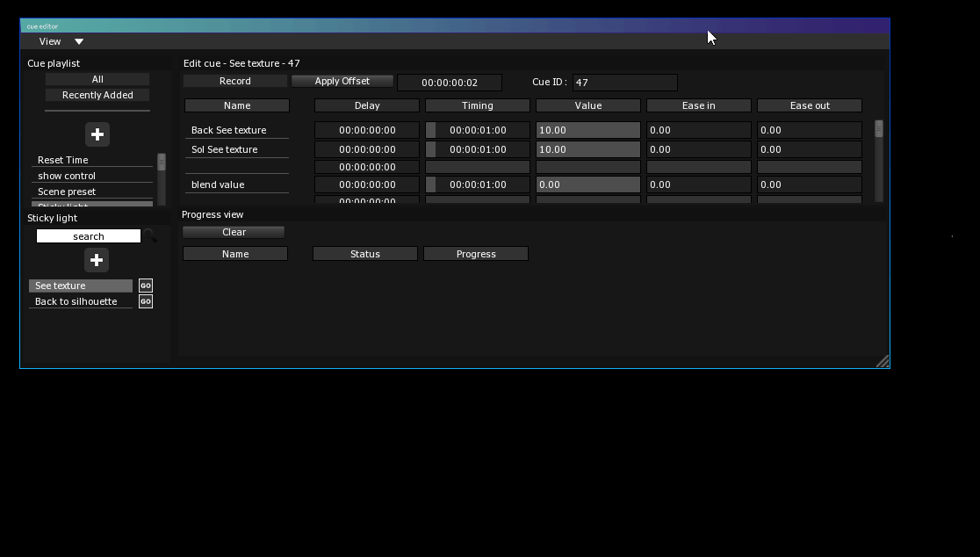Click the Ease out column header
Screen dimensions: 980x557
pyautogui.click(x=810, y=105)
